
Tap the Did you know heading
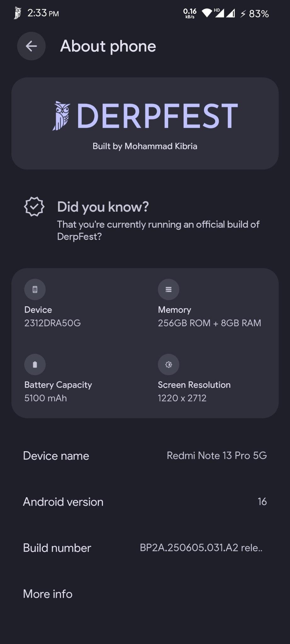pos(103,207)
